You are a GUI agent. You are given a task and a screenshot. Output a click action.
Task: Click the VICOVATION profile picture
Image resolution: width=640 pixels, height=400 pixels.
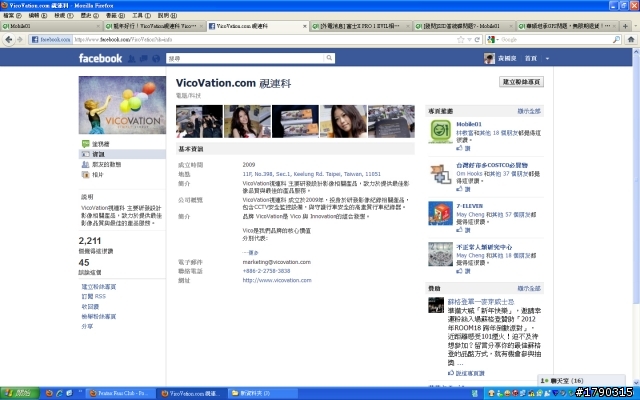(x=122, y=105)
